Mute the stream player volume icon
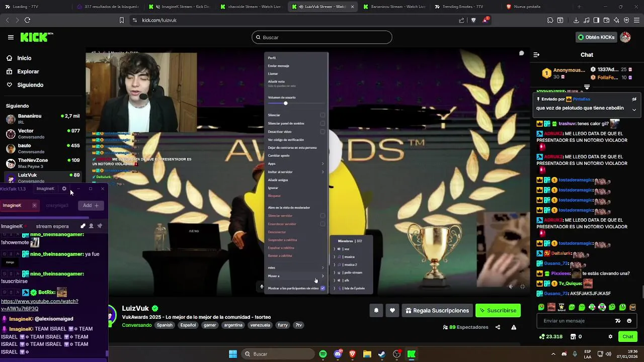This screenshot has height=362, width=644. tap(510, 287)
